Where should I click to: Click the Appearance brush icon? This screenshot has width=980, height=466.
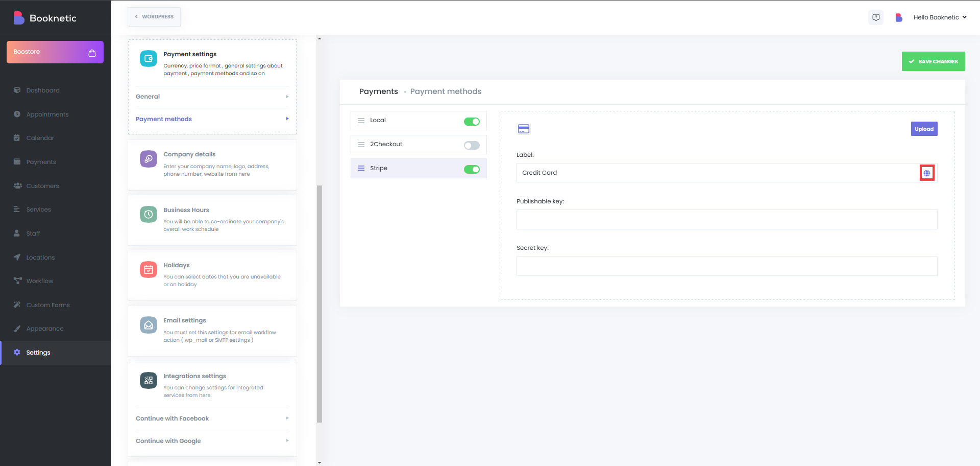coord(17,329)
